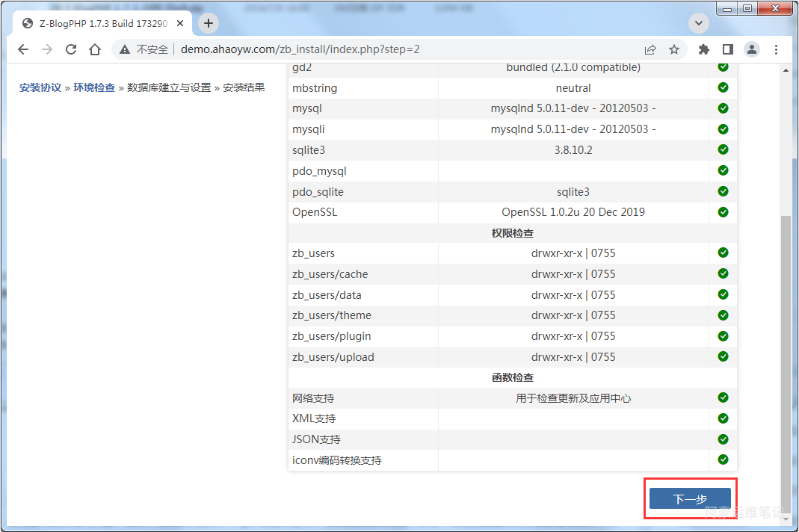The width and height of the screenshot is (799, 532).
Task: Click the green check icon for mysqli
Action: click(723, 129)
